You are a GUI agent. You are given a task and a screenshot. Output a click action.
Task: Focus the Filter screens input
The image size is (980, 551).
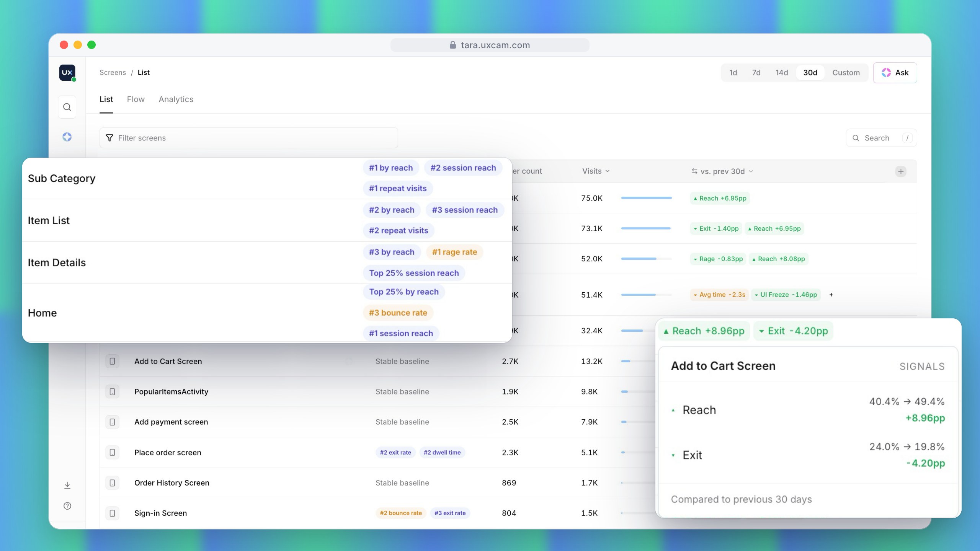coord(249,138)
